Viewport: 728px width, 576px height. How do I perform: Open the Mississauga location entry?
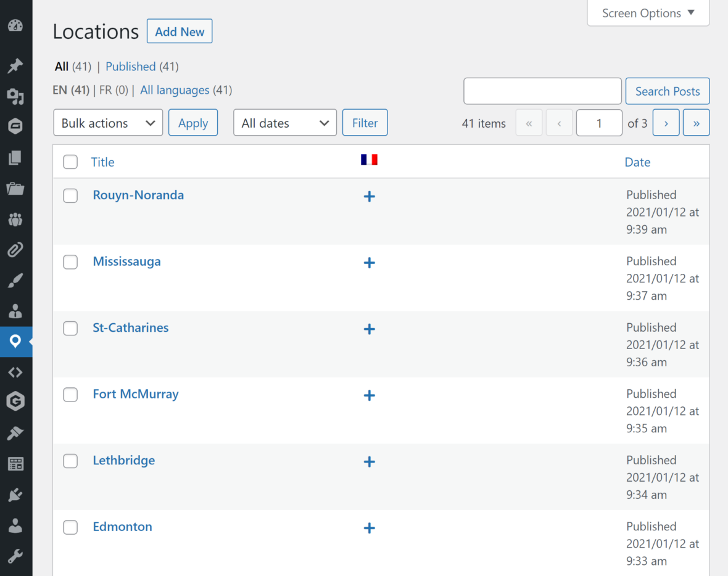(x=126, y=261)
